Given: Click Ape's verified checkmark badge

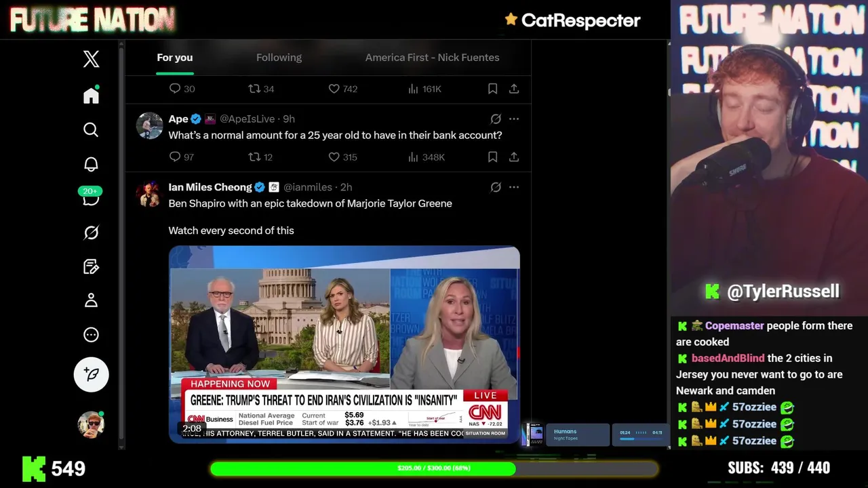Looking at the screenshot, I should coord(196,119).
